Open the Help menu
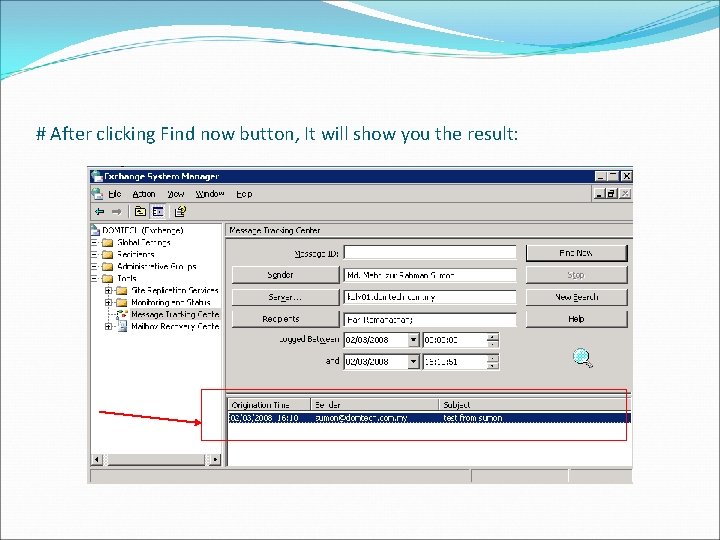The image size is (720, 540). [244, 194]
